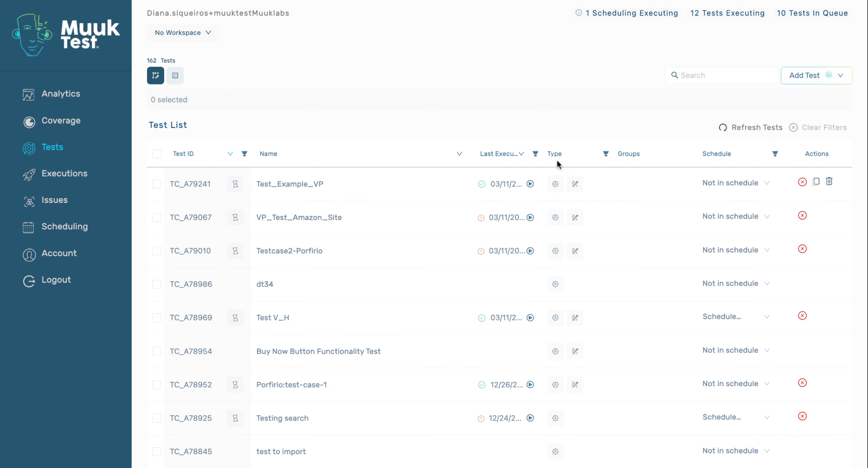Open Tests in sidebar
868x468 pixels.
(x=43, y=147)
